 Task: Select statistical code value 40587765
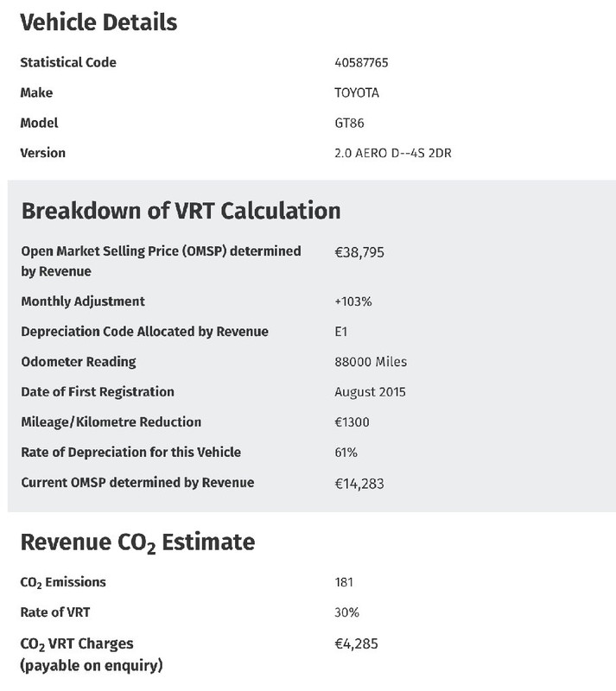[361, 62]
